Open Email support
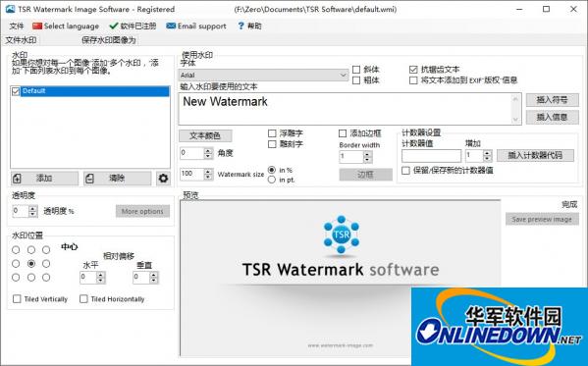The height and width of the screenshot is (366, 588). click(x=196, y=26)
